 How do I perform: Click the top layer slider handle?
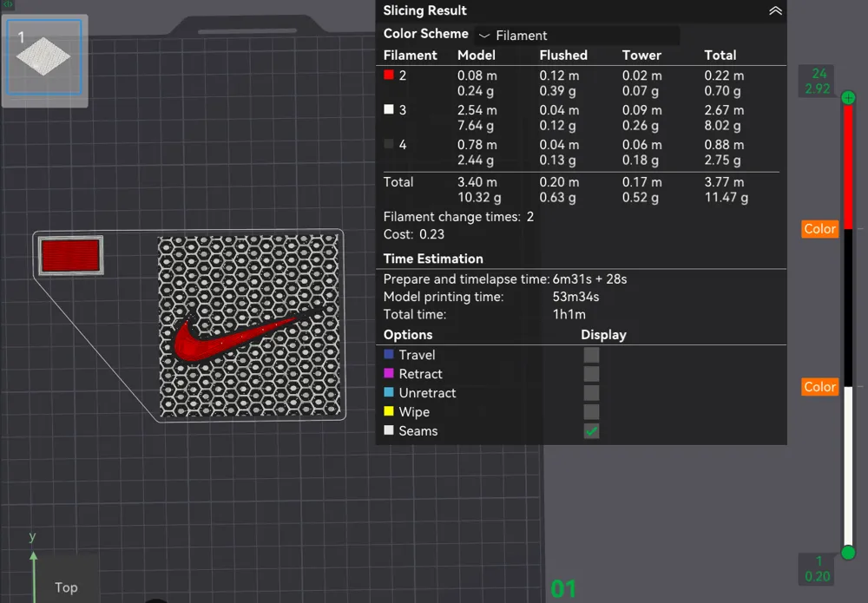pyautogui.click(x=848, y=98)
